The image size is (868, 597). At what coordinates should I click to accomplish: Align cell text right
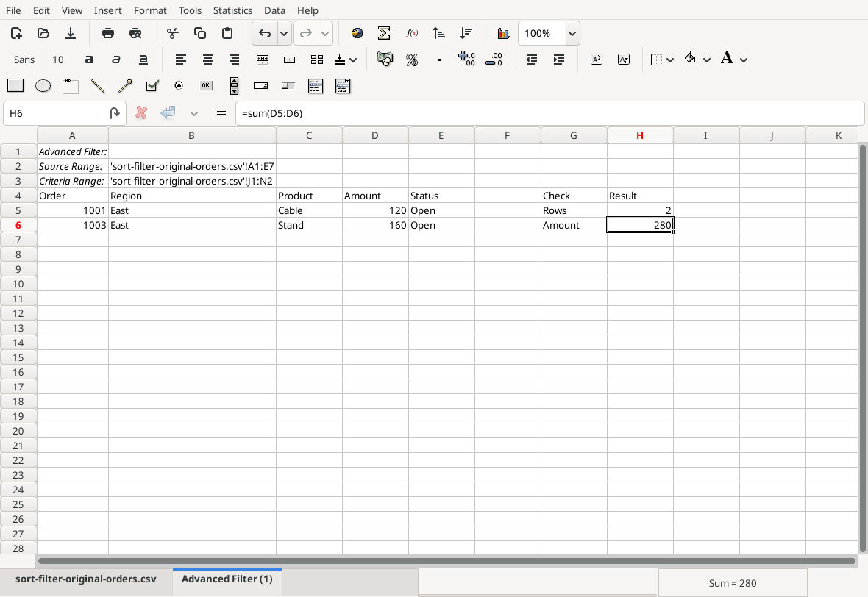(x=235, y=60)
